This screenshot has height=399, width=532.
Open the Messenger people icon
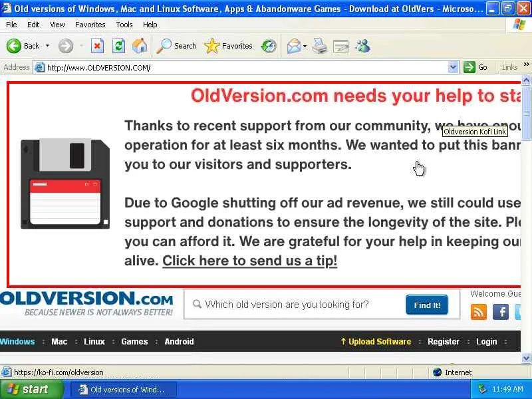[x=362, y=46]
